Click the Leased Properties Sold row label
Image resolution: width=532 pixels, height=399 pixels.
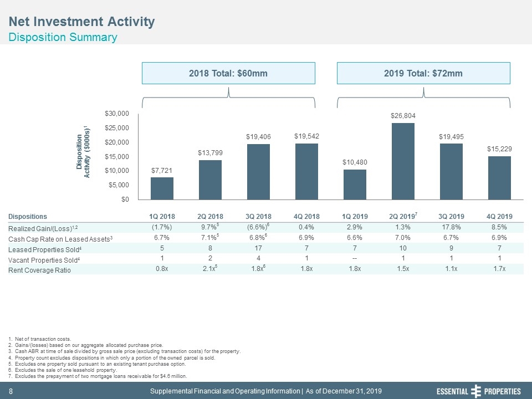click(x=45, y=250)
